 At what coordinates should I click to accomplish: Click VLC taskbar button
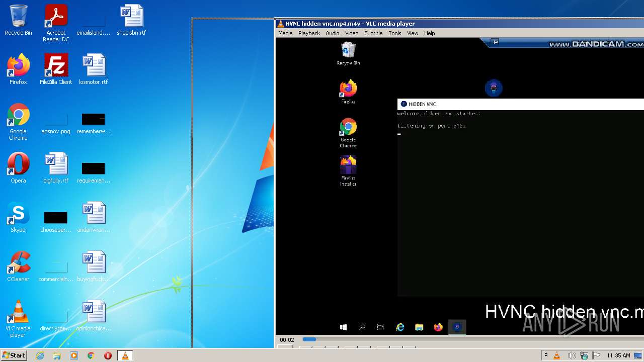[125, 355]
